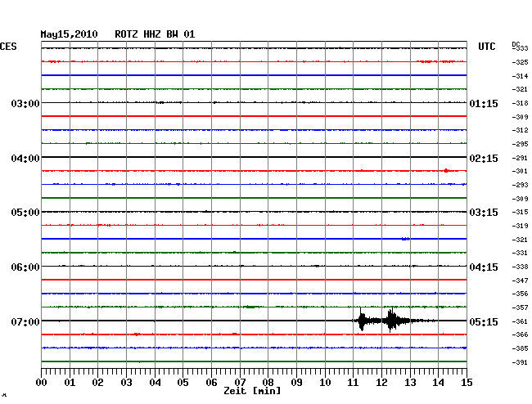Select the DC offset value "-338"
Screen dimensions: 532x404
tap(520, 267)
